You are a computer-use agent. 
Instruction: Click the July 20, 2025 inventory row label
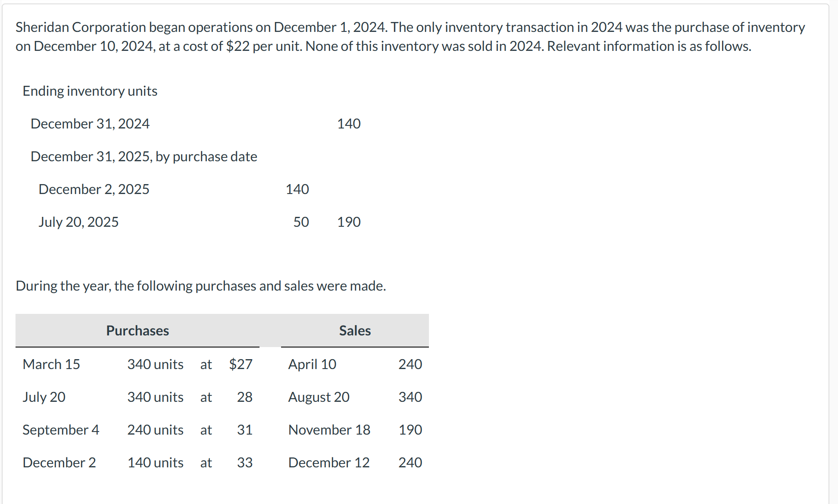click(78, 222)
